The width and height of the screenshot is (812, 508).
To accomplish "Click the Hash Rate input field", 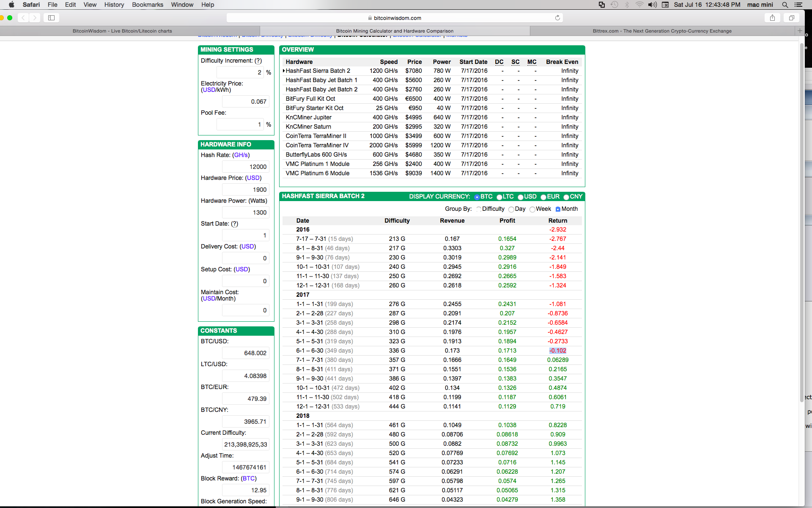I will tap(246, 167).
